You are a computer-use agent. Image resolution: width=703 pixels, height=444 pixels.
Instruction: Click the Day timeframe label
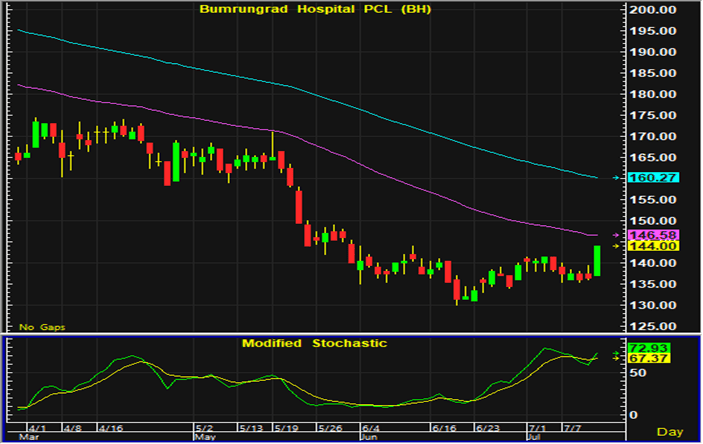671,431
